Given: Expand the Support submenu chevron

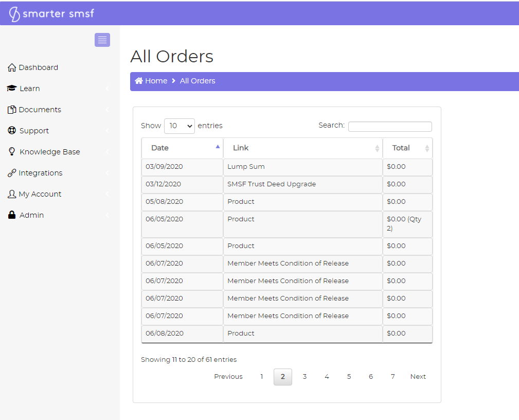Looking at the screenshot, I should click(x=107, y=131).
